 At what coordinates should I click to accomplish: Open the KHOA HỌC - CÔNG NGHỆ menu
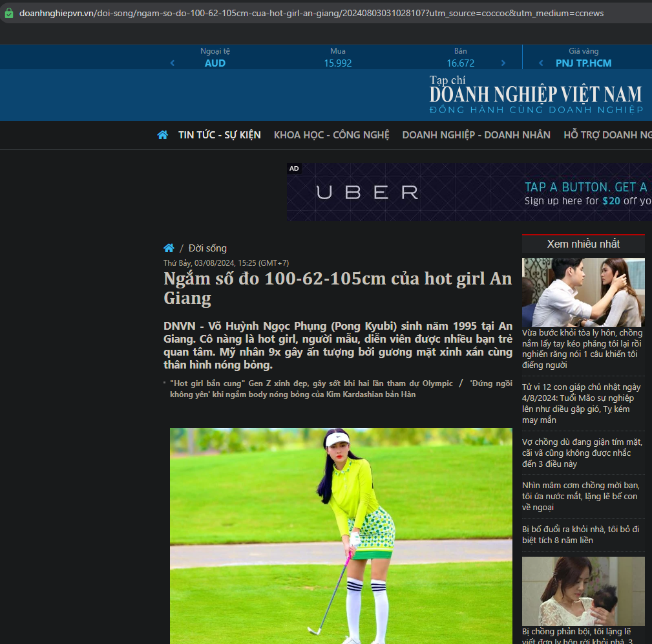(331, 134)
